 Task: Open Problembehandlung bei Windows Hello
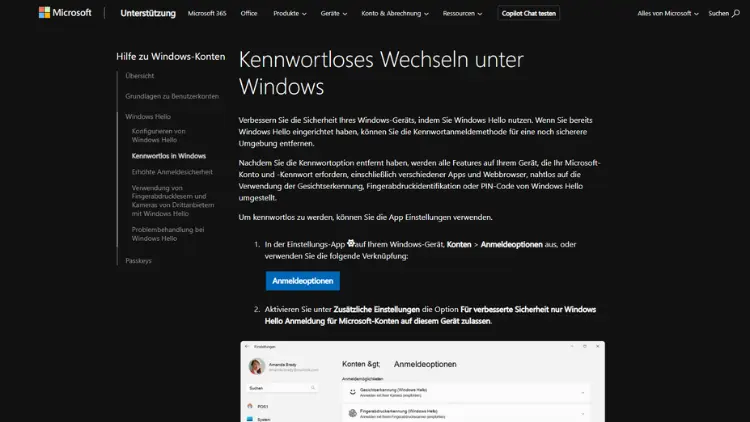pos(168,234)
